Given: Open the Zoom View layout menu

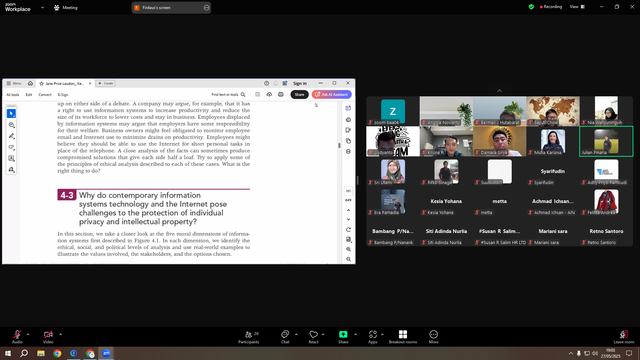Looking at the screenshot, I should (x=577, y=7).
